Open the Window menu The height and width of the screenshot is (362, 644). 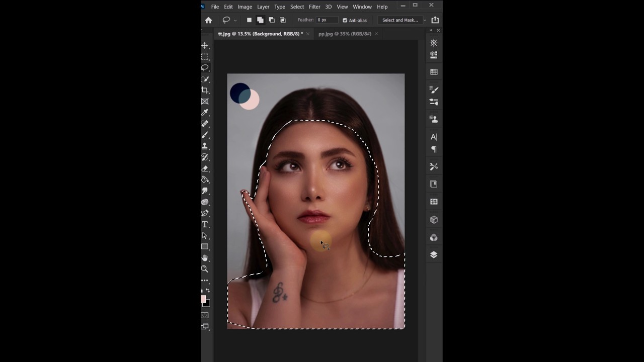click(x=362, y=7)
